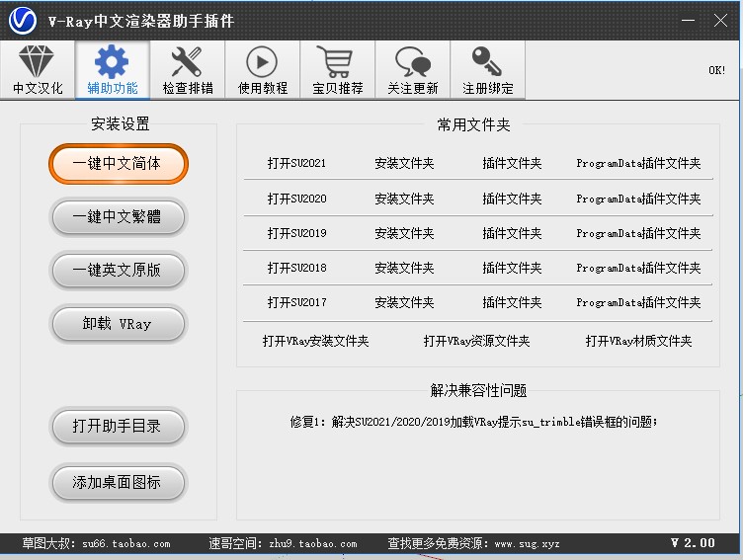Open ProgramData插件文件夹 in SU2019 row
743x560 pixels.
(638, 233)
